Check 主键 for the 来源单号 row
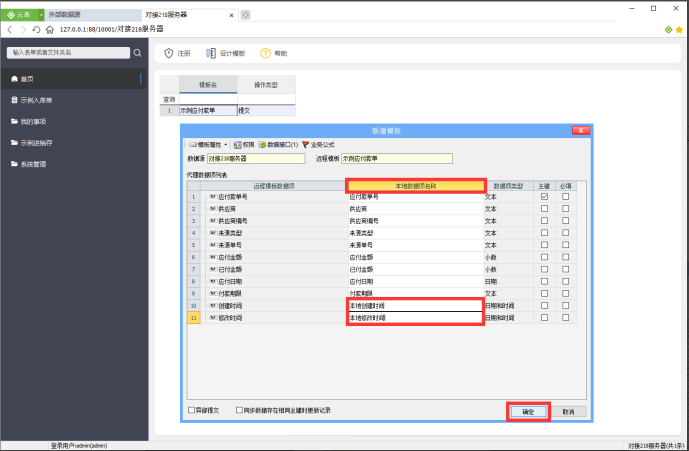The image size is (689, 451). click(544, 245)
